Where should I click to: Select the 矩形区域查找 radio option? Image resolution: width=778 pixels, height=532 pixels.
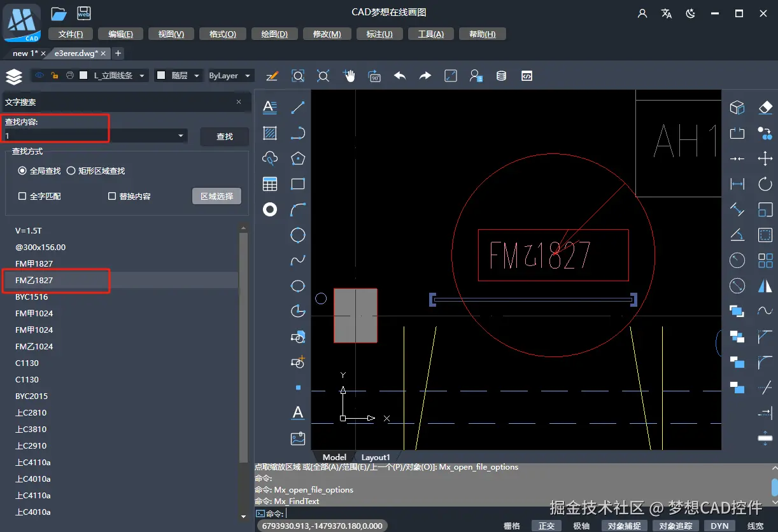coord(71,171)
